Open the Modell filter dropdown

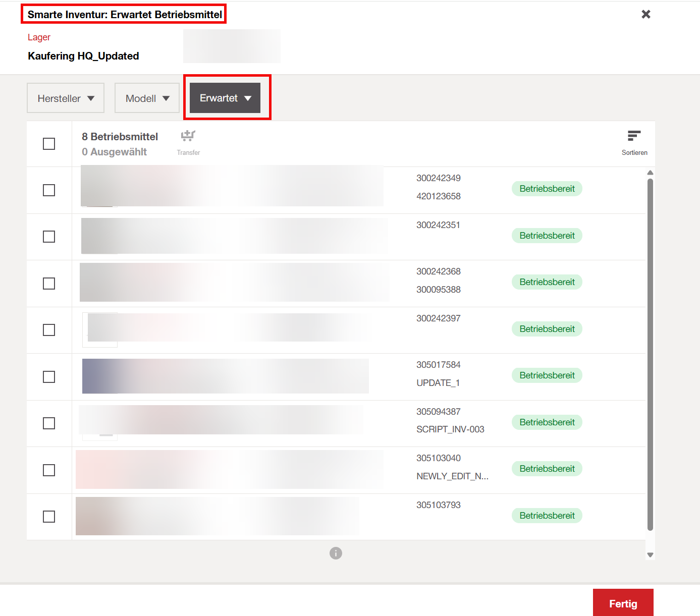(x=147, y=98)
